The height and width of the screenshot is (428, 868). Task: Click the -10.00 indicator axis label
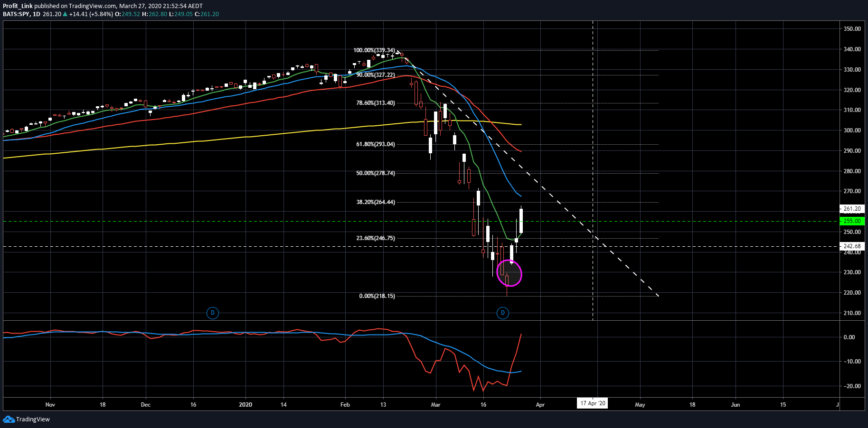click(851, 362)
